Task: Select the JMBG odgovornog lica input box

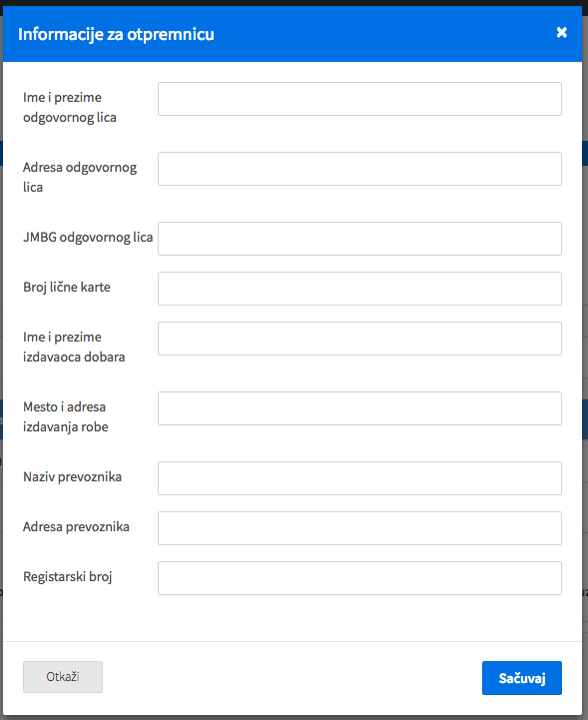Action: [x=359, y=239]
